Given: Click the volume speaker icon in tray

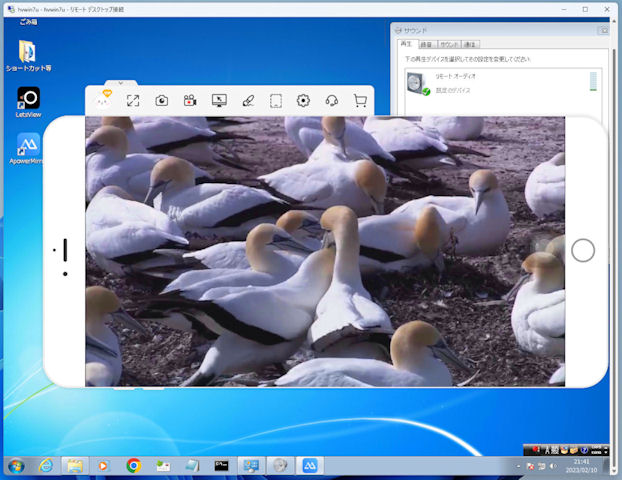Looking at the screenshot, I should [x=553, y=467].
